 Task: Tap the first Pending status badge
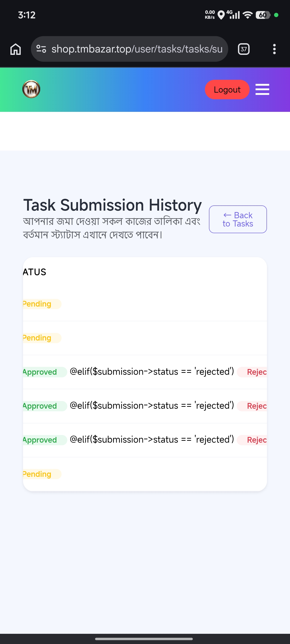click(x=42, y=304)
